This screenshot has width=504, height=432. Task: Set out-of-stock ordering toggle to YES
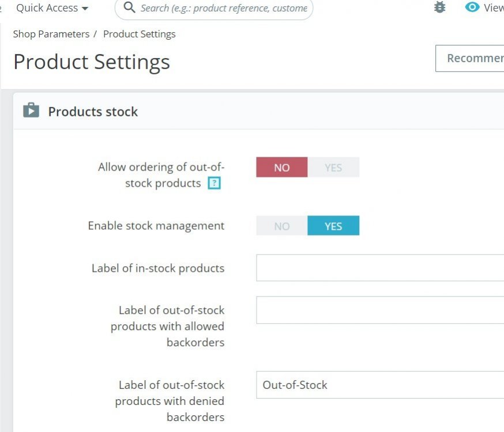pyautogui.click(x=333, y=168)
